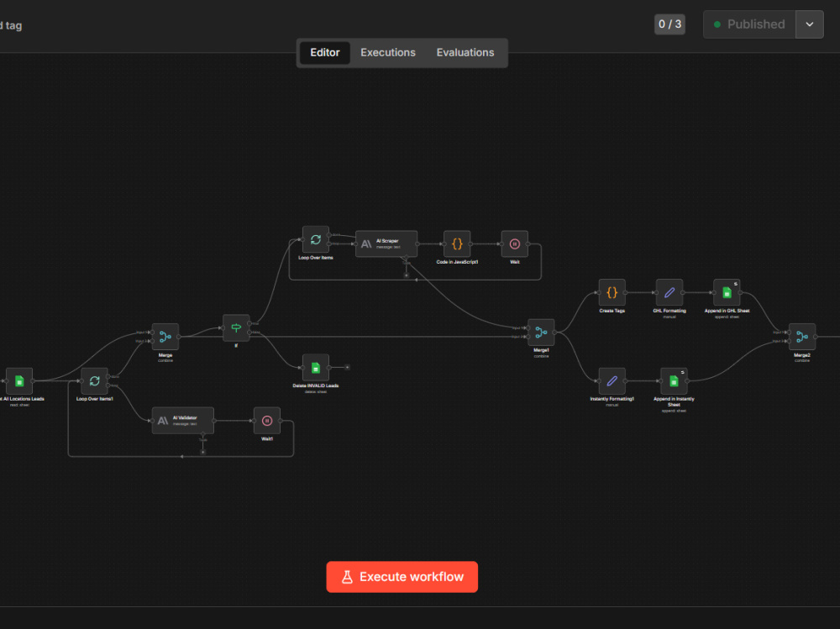Image resolution: width=840 pixels, height=629 pixels.
Task: Click the Delete INVALID Leads node
Action: (x=316, y=368)
